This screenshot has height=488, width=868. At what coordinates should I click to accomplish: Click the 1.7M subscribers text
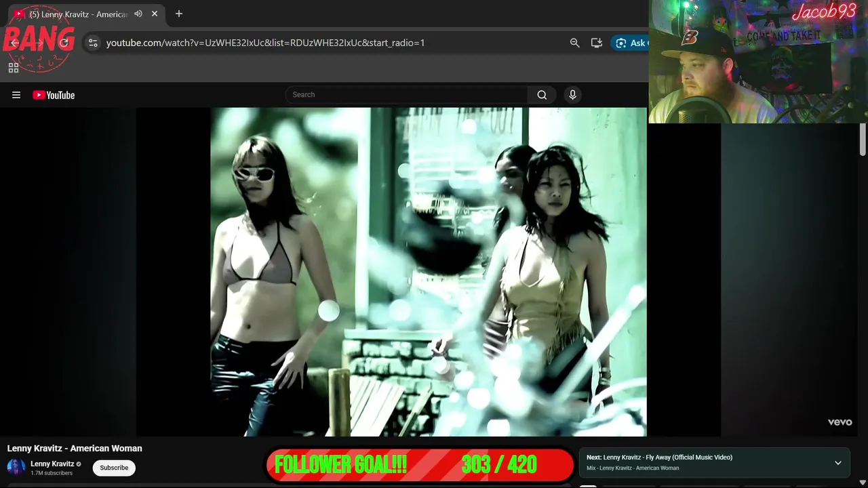tap(52, 473)
